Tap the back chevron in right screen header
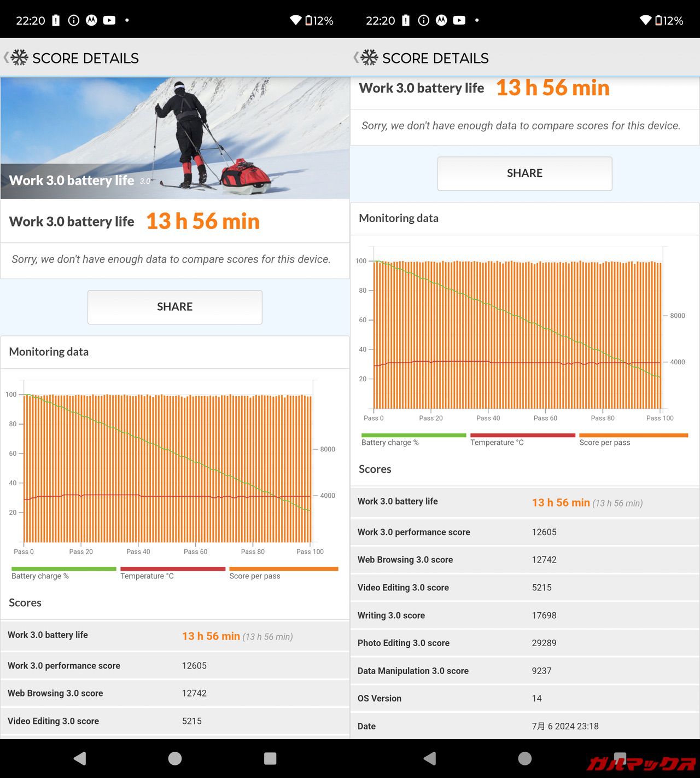The width and height of the screenshot is (700, 778). [355, 57]
